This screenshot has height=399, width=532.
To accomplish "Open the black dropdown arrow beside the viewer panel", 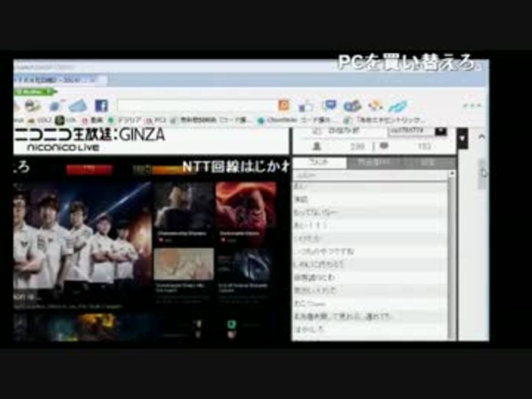I will [x=462, y=138].
